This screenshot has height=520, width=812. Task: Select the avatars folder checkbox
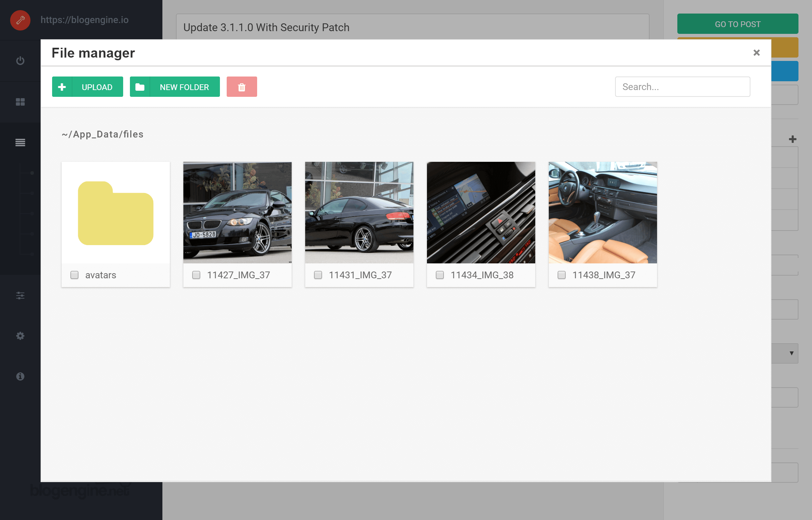click(74, 275)
